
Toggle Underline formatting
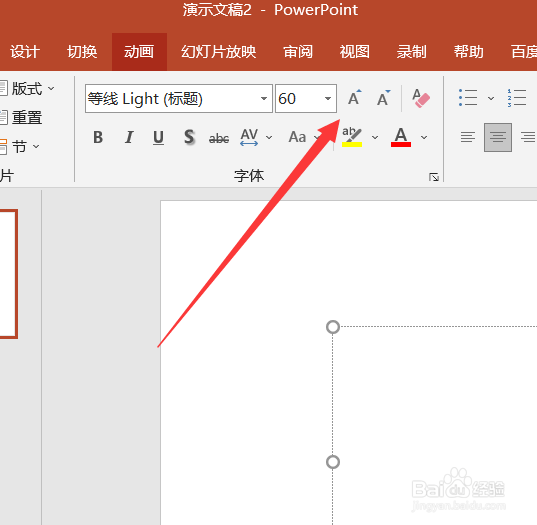[x=158, y=137]
